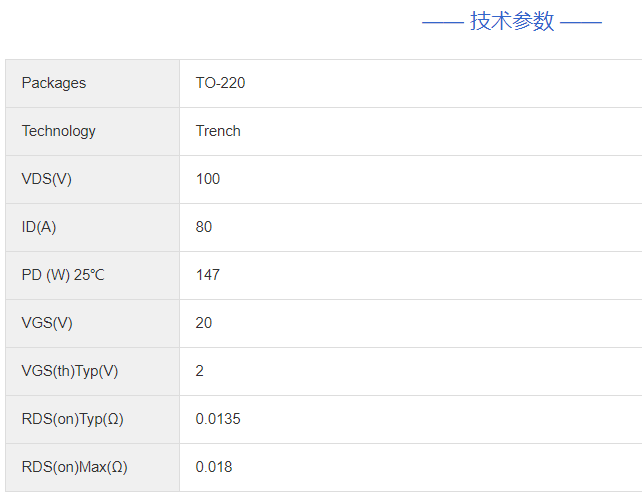642x497 pixels.
Task: Select the PD (W) 25℃ label
Action: point(63,275)
